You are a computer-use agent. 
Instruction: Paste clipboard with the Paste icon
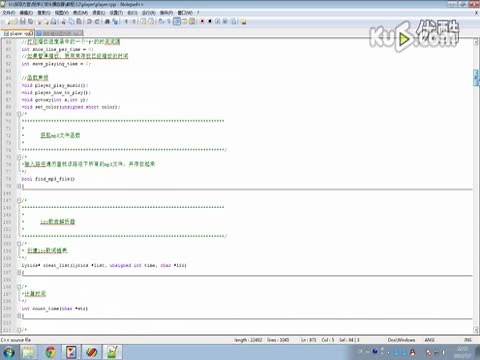[79, 21]
